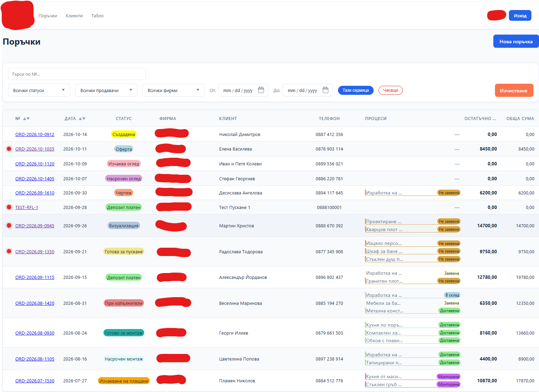Click the Изчаква оглед status badge

(x=124, y=164)
